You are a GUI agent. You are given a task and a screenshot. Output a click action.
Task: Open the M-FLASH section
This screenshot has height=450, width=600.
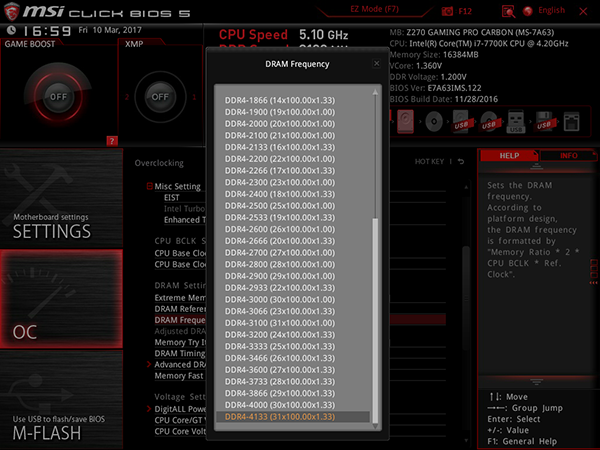point(61,399)
